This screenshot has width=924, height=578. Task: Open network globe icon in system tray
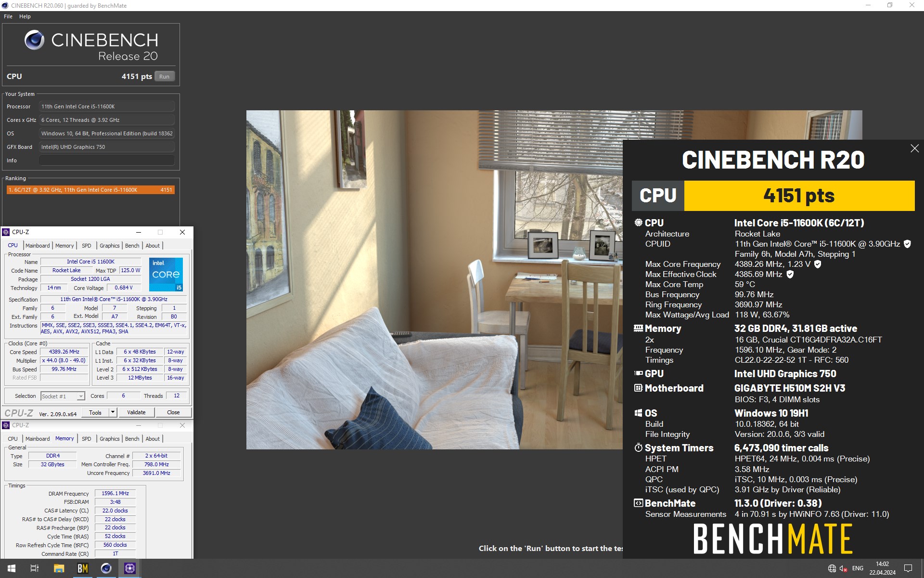832,569
